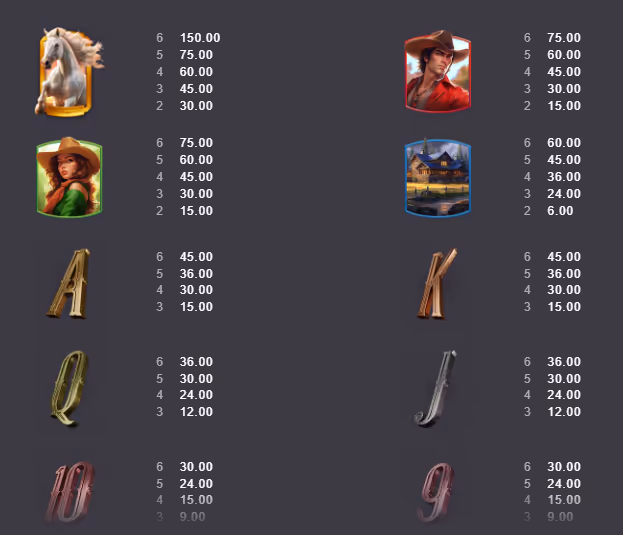Select the letter J 36.00 payout

[564, 361]
